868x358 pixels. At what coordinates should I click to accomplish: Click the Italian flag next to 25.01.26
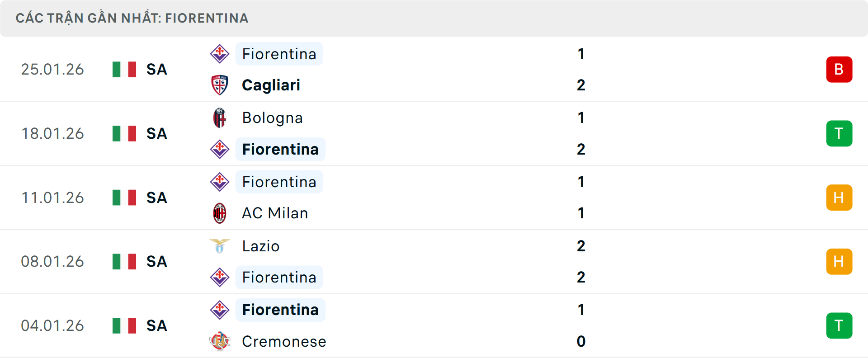point(124,70)
